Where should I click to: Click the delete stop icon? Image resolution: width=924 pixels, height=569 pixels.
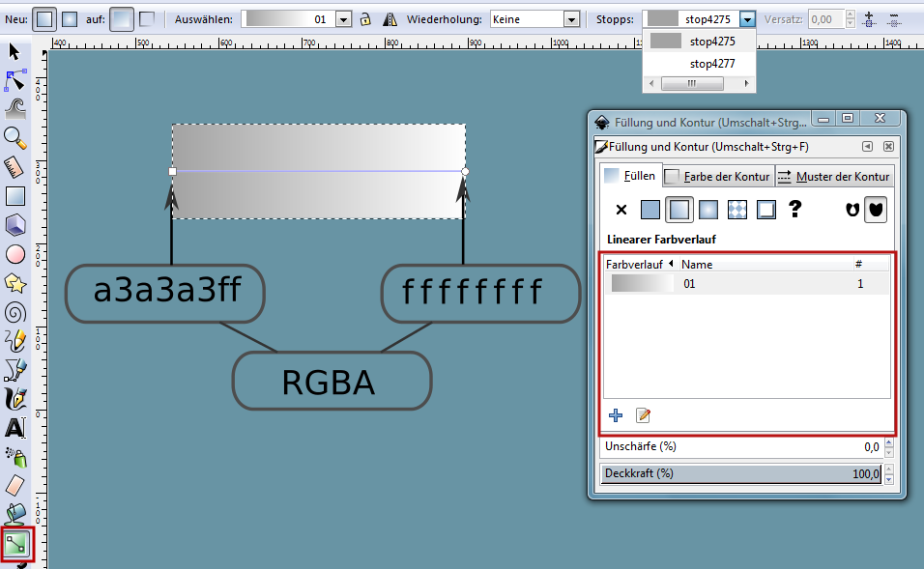coord(894,19)
